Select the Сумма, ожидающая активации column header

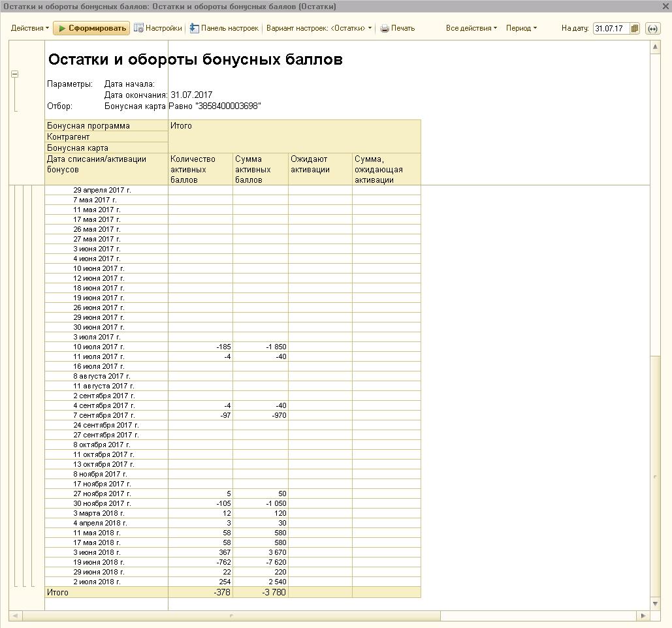(x=387, y=169)
